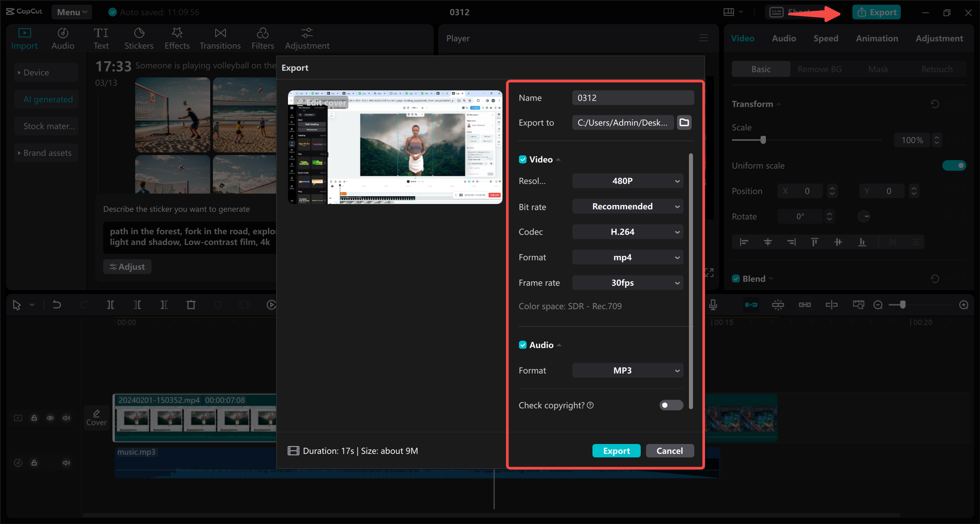Open the voiceover microphone recorder
The height and width of the screenshot is (524, 980).
point(713,304)
